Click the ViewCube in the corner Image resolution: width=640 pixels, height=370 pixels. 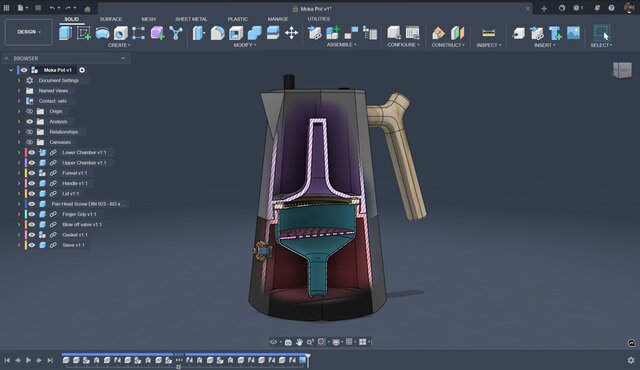pos(622,70)
